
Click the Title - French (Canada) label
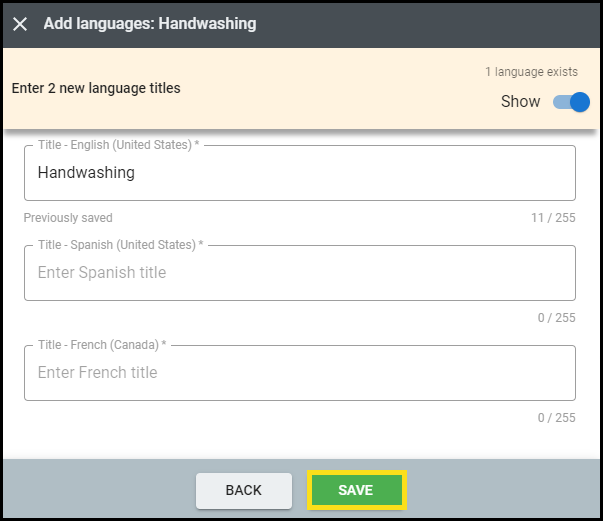(x=102, y=345)
